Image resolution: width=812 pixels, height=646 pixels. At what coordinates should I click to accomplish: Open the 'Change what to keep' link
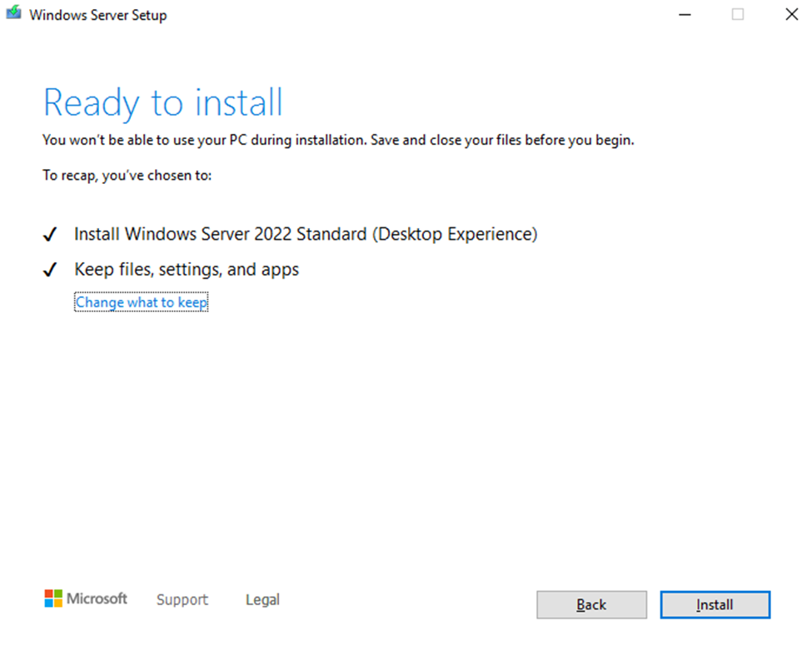point(142,302)
